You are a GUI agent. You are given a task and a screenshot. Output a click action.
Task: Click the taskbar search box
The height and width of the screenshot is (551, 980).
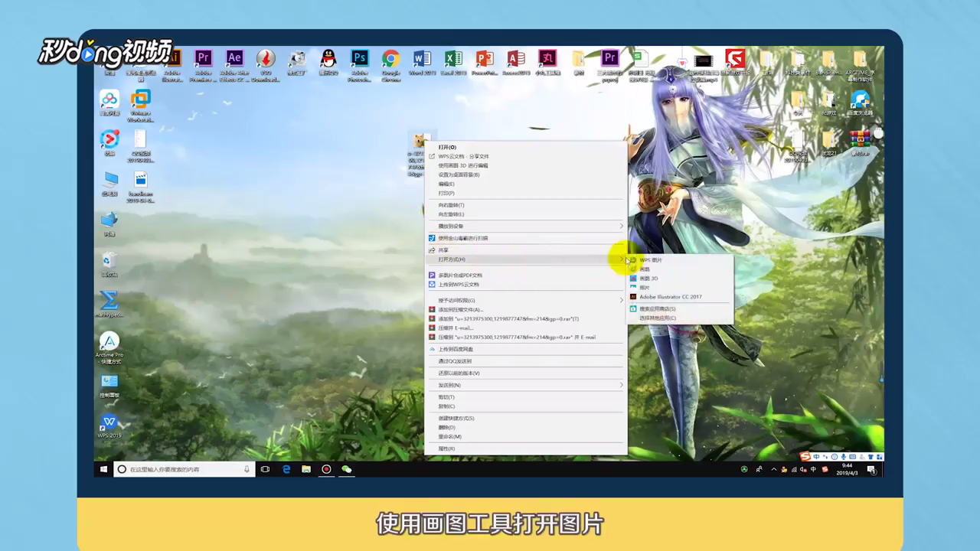(184, 469)
